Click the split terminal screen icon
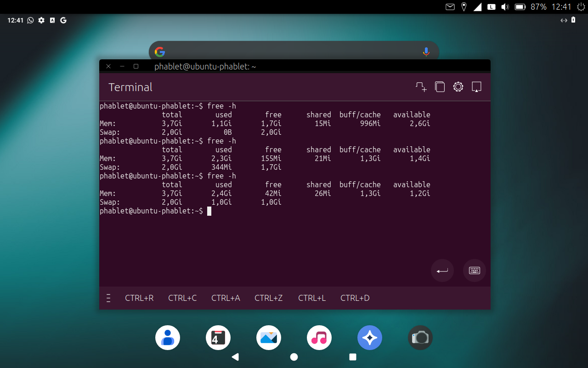588x368 pixels. coord(476,87)
